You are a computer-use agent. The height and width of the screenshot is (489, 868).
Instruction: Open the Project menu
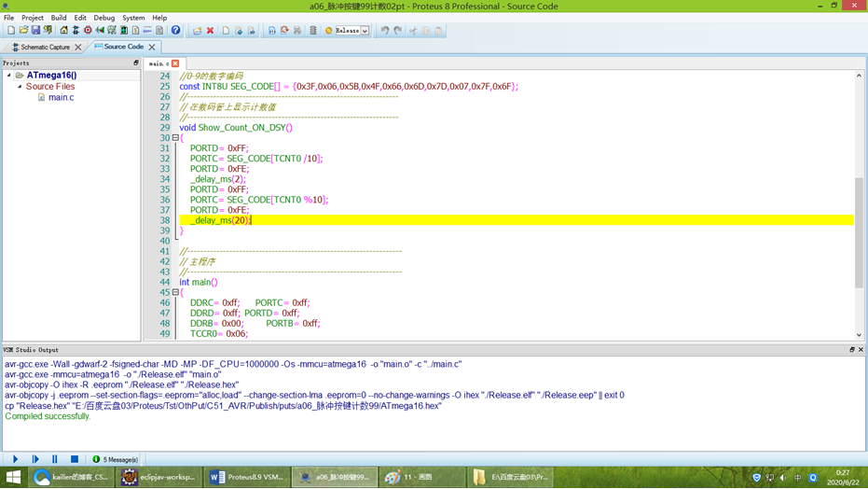[x=32, y=18]
